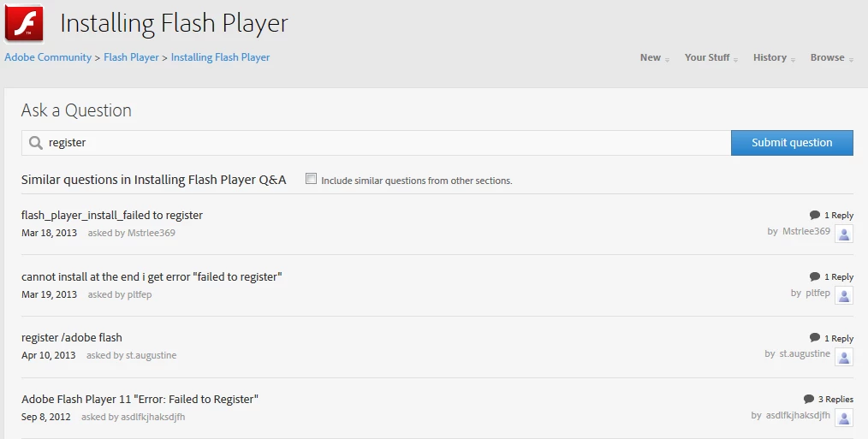
Task: Click last-reply author st.augustine on right
Action: click(x=805, y=353)
